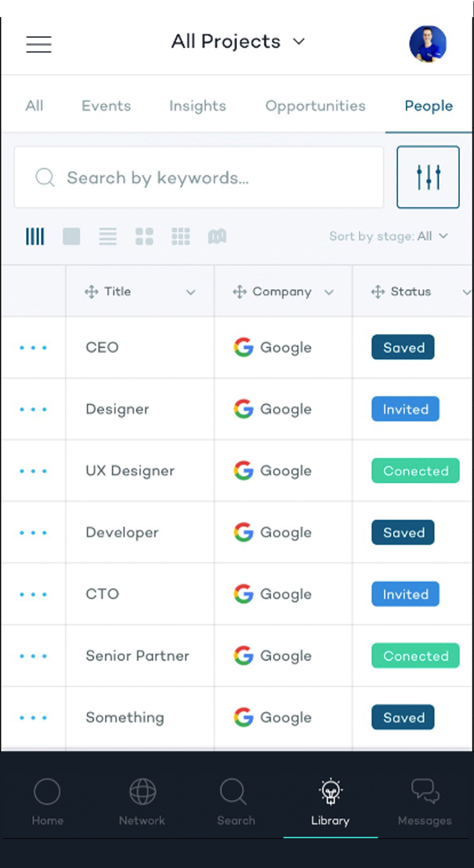Open the three-dots menu for CEO row
Screen dimensions: 474x868
coord(33,348)
